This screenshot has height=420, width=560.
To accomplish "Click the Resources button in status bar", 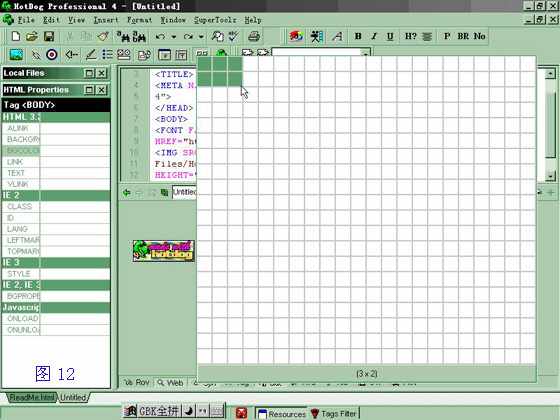I will point(282,414).
